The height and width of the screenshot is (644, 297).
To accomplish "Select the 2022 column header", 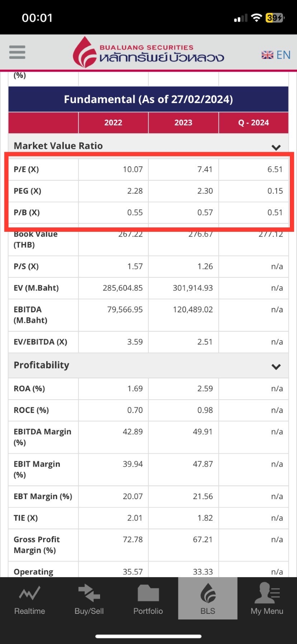I will (x=113, y=123).
